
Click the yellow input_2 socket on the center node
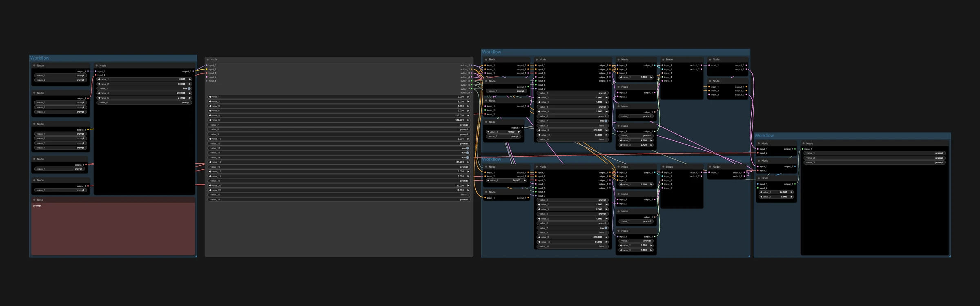pyautogui.click(x=207, y=69)
